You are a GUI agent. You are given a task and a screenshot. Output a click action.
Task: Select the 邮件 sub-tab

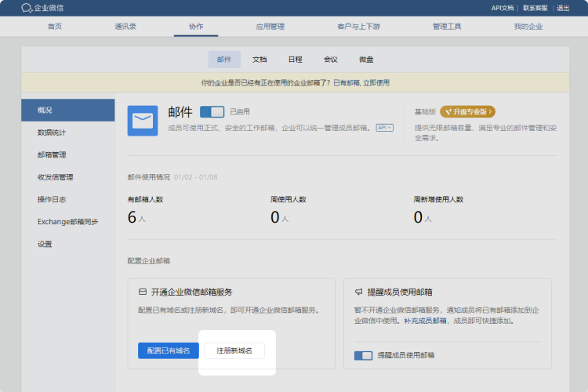224,60
